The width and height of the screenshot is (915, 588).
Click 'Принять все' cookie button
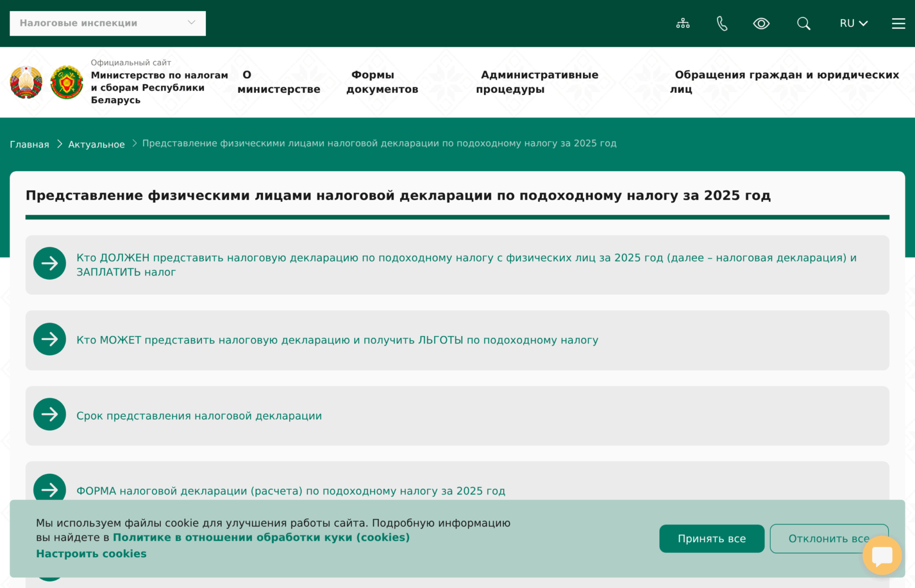711,538
